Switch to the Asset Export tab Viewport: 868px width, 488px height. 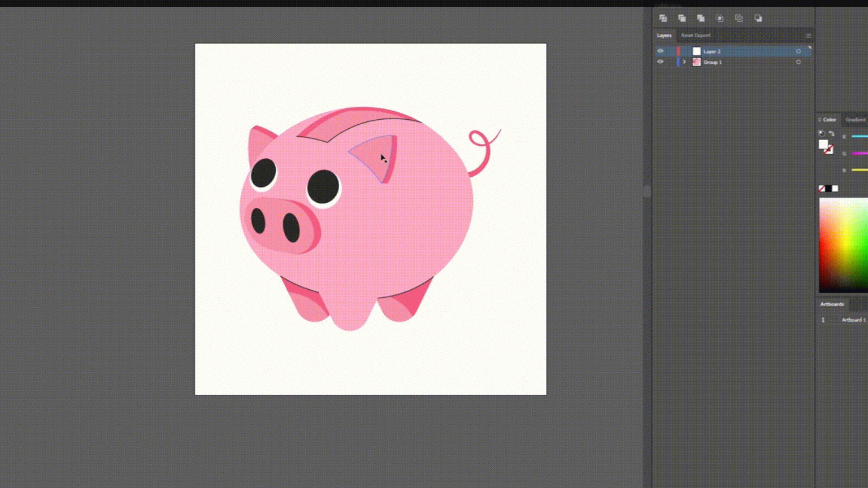[695, 35]
